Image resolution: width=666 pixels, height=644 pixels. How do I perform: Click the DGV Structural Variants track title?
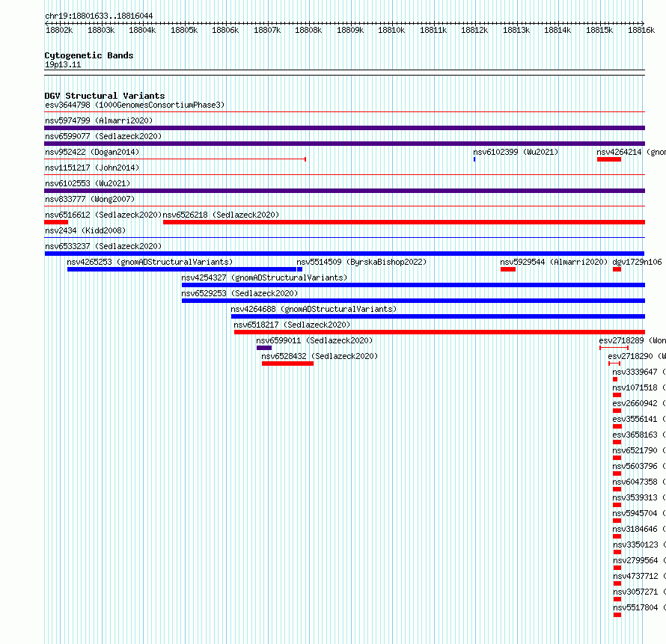(x=105, y=96)
